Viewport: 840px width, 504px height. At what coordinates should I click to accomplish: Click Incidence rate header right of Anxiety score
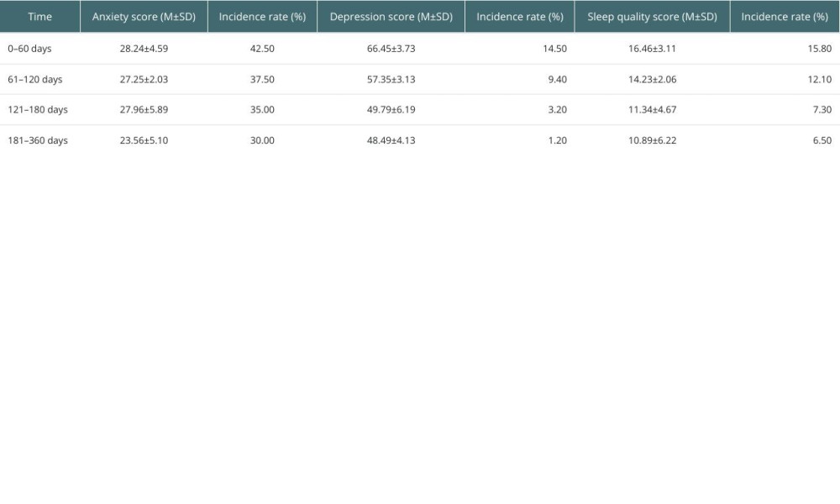click(262, 17)
